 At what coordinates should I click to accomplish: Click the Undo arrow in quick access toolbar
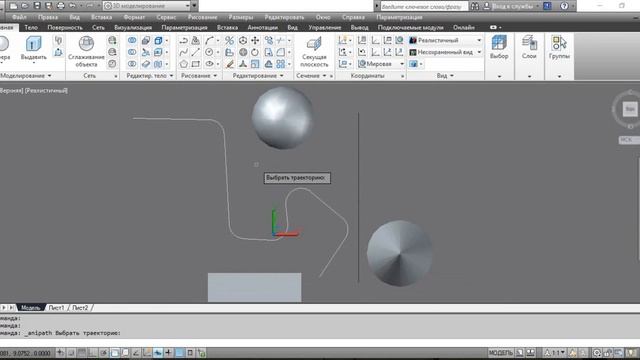(73, 6)
